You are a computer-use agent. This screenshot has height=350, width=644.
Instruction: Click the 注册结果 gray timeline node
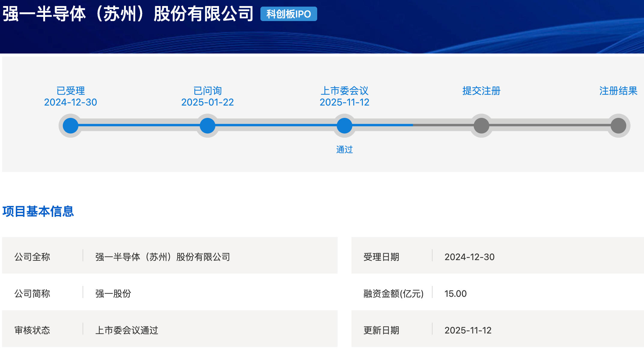coord(618,126)
